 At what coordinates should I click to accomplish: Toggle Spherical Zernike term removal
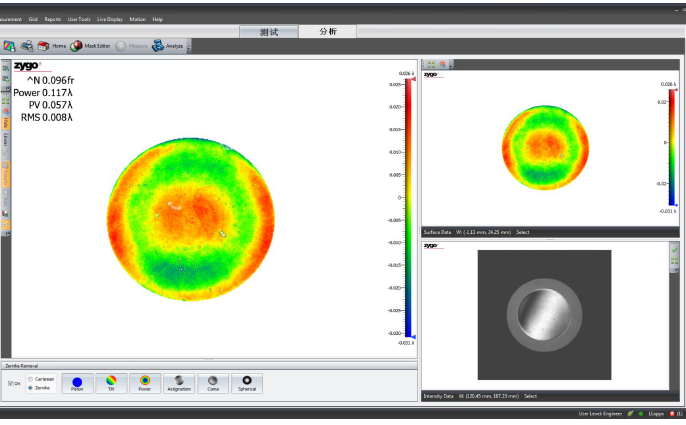tap(246, 383)
